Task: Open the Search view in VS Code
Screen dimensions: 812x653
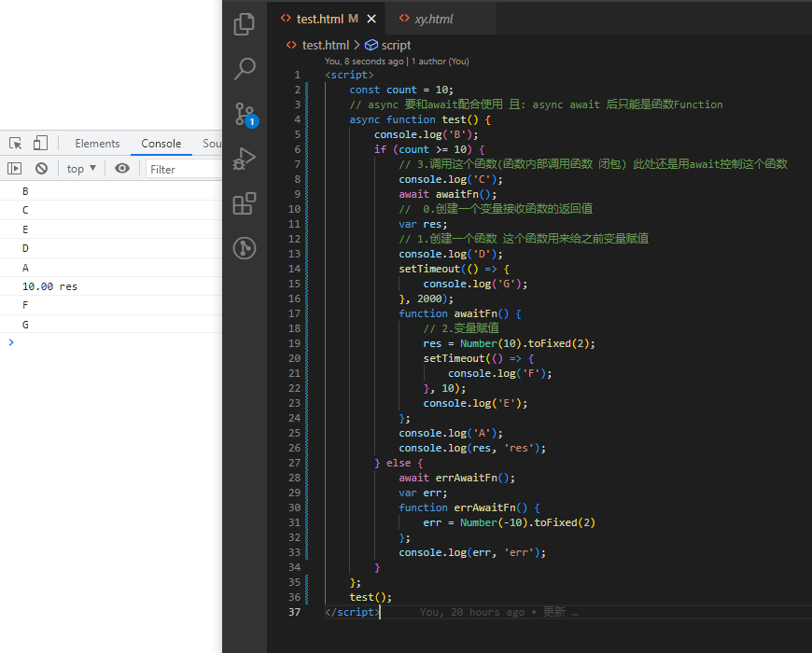Action: 245,69
